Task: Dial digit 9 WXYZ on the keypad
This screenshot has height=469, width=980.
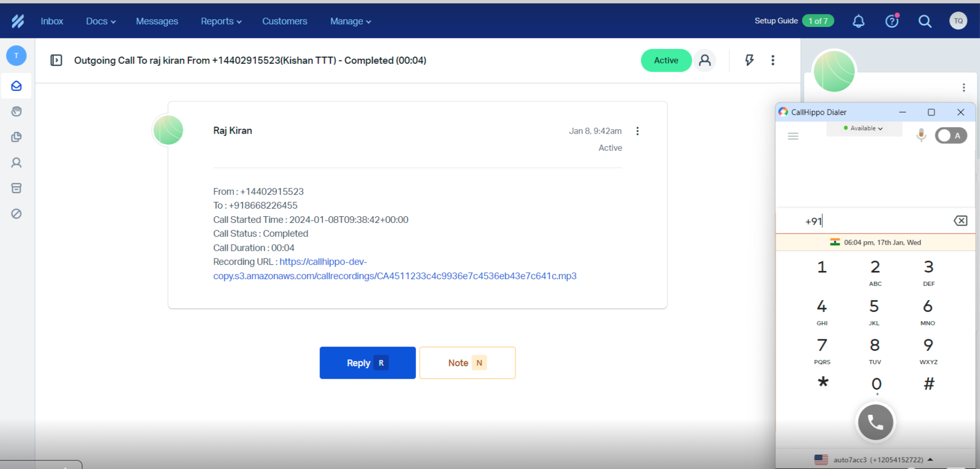Action: 929,351
